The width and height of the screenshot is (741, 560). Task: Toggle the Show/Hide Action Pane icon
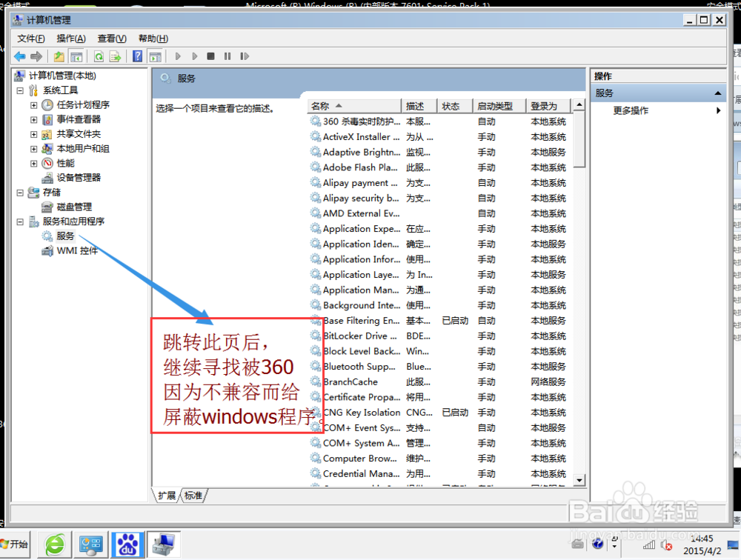pos(154,56)
